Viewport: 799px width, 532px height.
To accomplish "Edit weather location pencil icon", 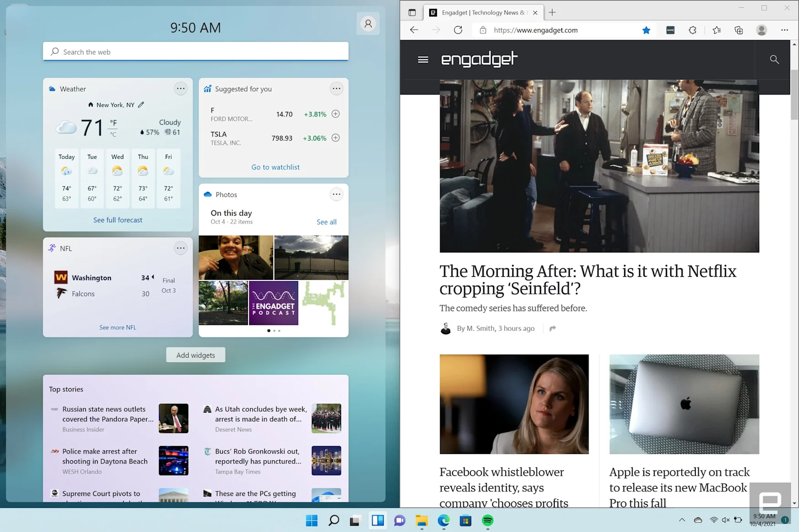I will click(x=141, y=105).
